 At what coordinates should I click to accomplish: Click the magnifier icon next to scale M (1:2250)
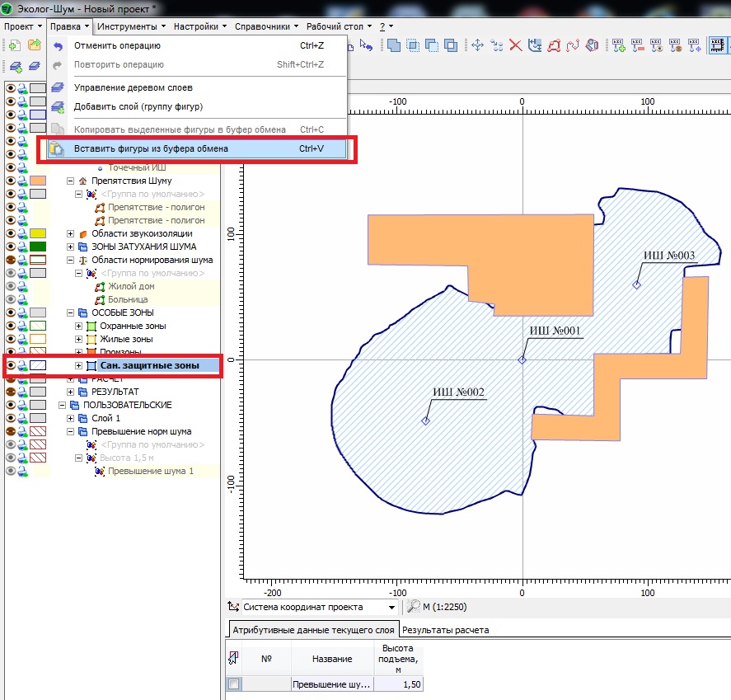coord(413,607)
